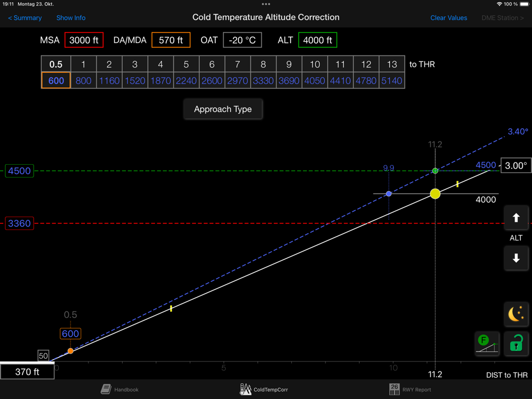532x399 pixels.
Task: Tap the three-dot multitasking menu
Action: pyautogui.click(x=266, y=4)
